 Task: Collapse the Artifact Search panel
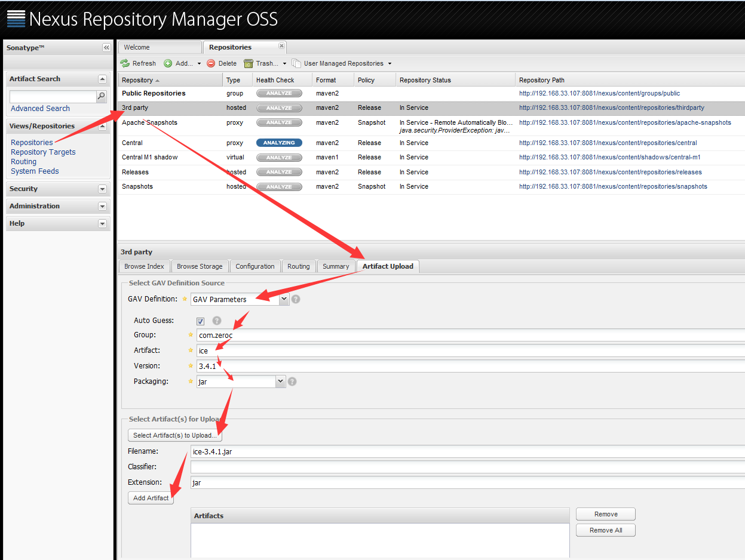coord(102,79)
